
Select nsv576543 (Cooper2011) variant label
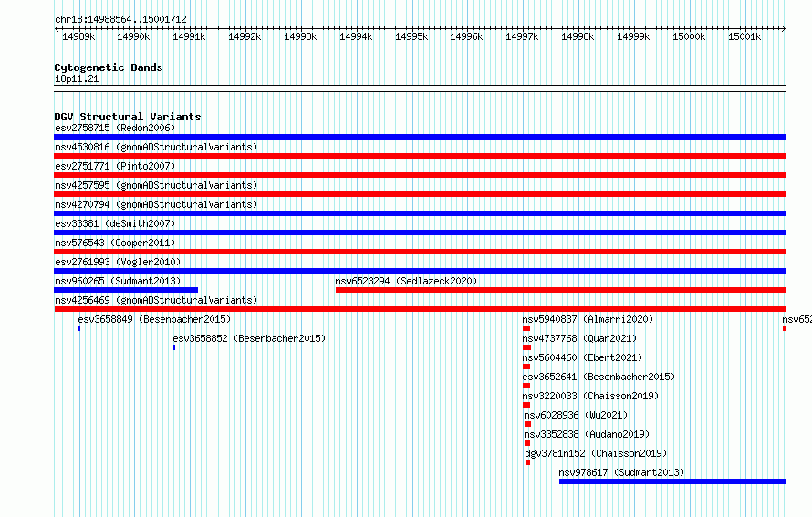(x=115, y=243)
